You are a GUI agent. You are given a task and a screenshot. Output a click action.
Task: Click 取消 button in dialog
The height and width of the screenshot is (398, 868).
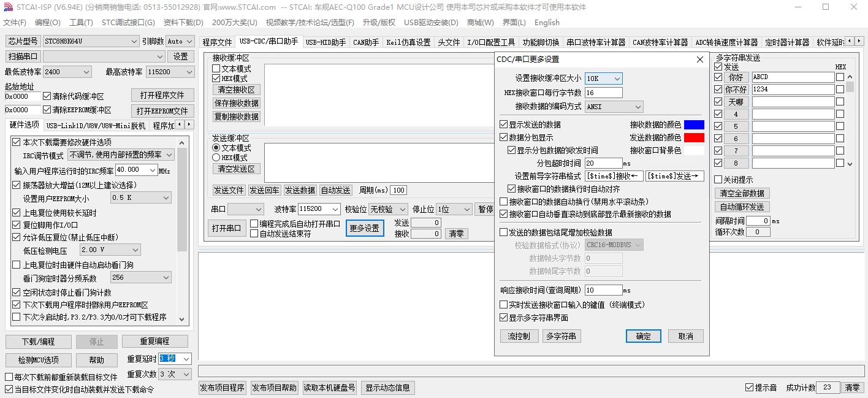coord(685,336)
